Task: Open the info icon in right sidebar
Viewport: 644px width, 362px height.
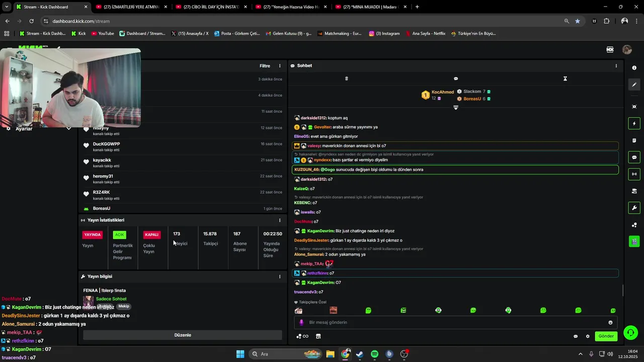Action: [x=634, y=68]
